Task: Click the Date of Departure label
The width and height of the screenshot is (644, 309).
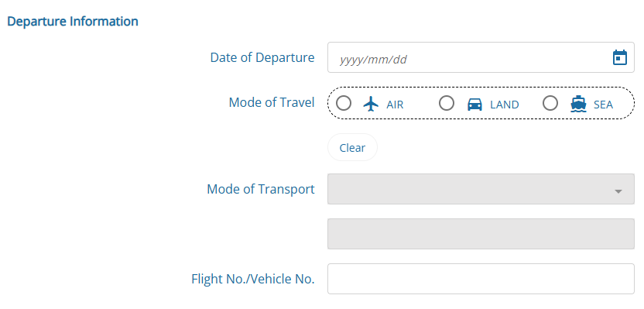Action: coord(262,57)
